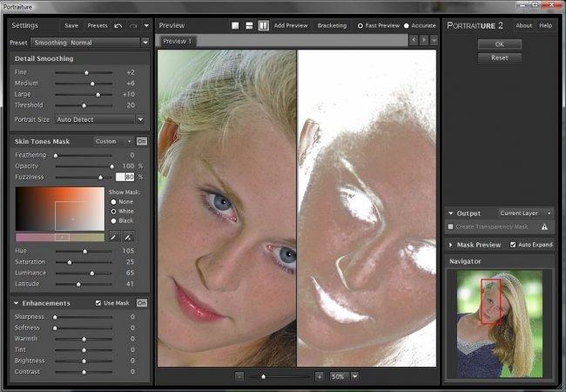Click the Add Preview button
The height and width of the screenshot is (392, 566).
coord(291,25)
